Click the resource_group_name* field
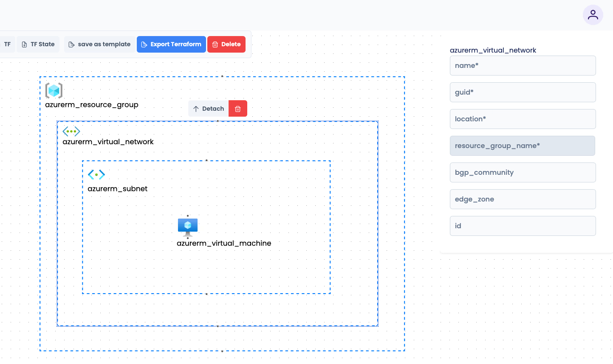613x364 pixels. (x=523, y=146)
